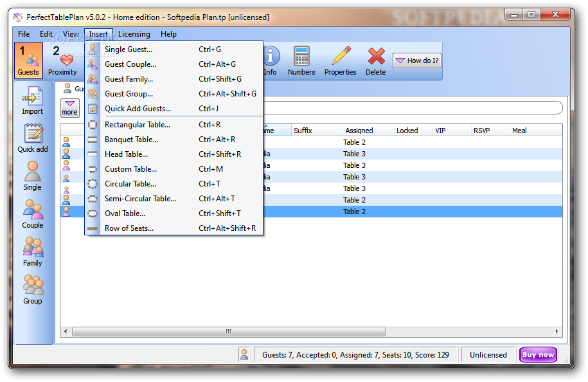
Task: Open the File menu
Action: (x=24, y=34)
